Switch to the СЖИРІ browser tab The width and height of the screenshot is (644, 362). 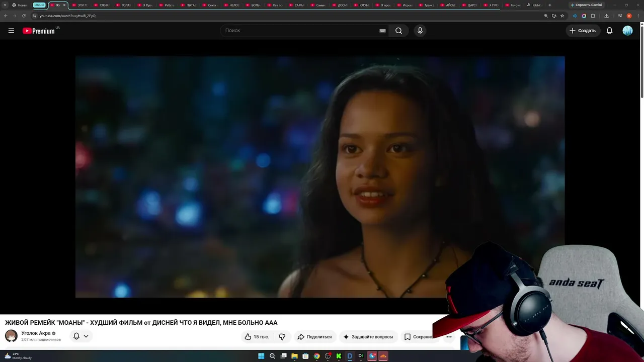[x=102, y=5]
